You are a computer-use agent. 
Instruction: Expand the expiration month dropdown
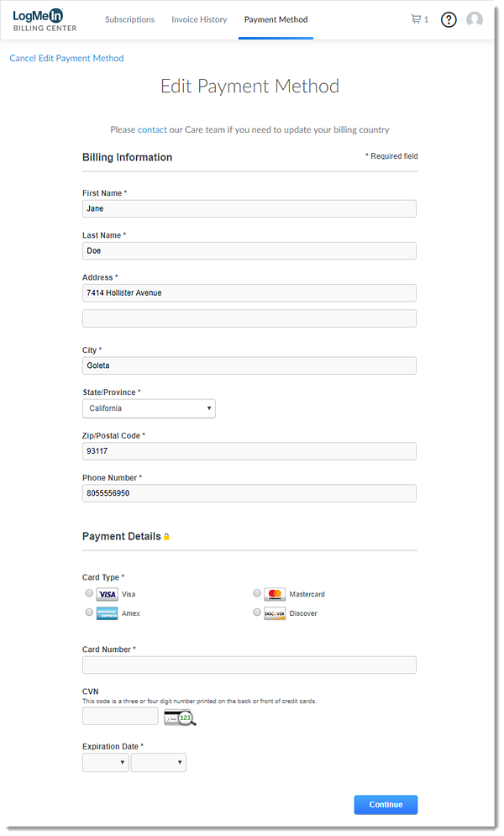(x=105, y=763)
